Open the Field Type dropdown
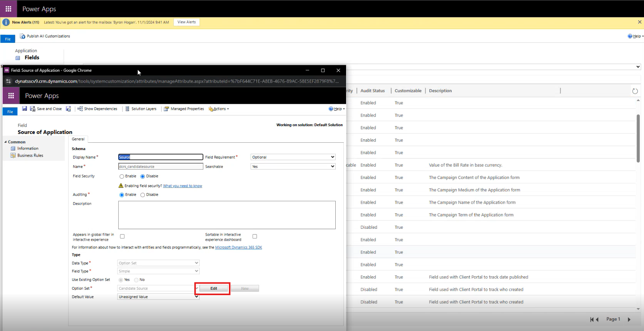The width and height of the screenshot is (644, 331). (x=158, y=271)
